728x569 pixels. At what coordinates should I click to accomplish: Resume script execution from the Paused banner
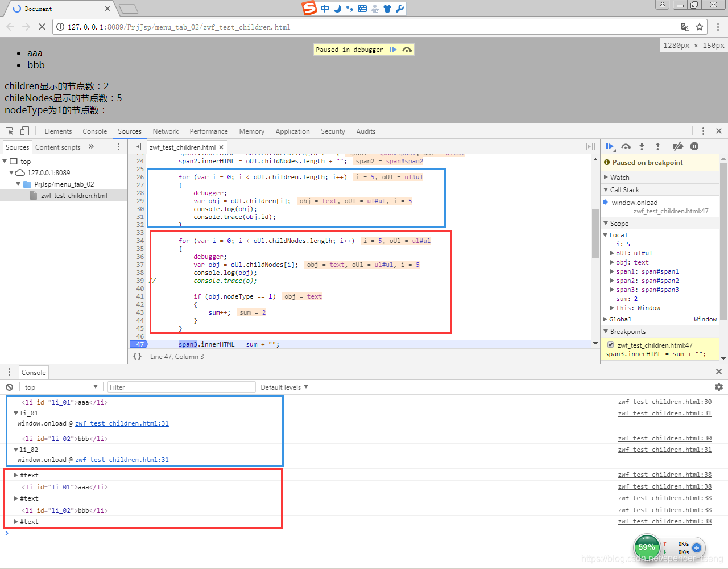click(393, 50)
